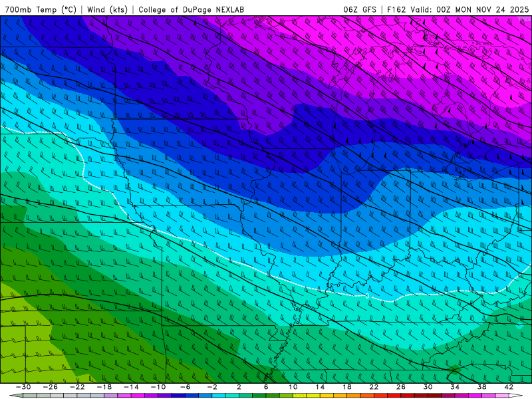
Task: Click the 30 color scale label
Action: [x=428, y=387]
